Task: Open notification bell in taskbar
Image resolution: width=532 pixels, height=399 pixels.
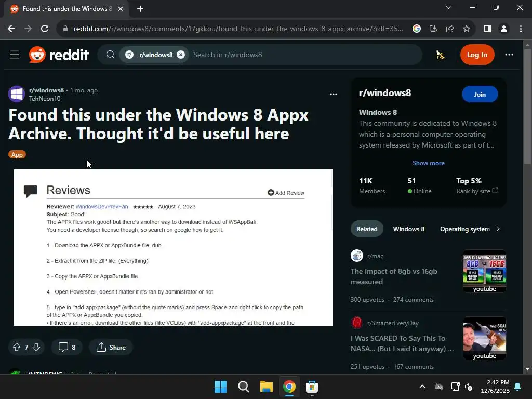Action: pyautogui.click(x=518, y=387)
